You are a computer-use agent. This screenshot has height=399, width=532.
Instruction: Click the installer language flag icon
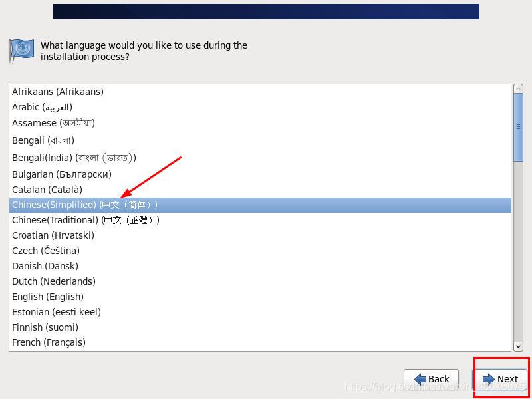pyautogui.click(x=21, y=51)
